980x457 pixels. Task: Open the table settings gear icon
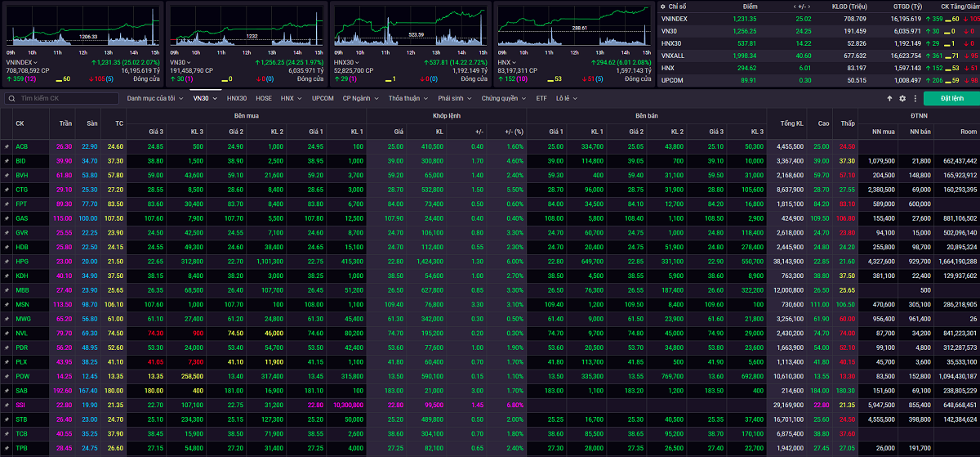click(902, 98)
